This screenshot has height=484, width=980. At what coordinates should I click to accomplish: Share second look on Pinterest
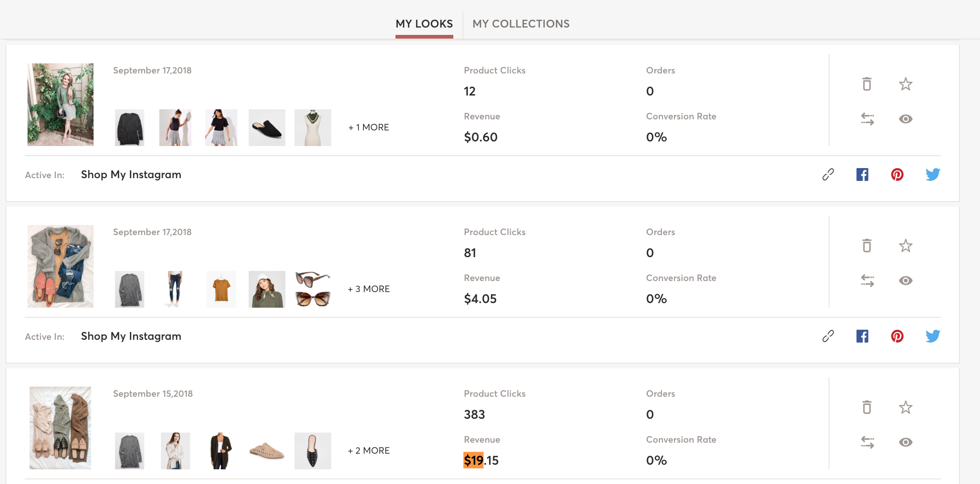897,336
